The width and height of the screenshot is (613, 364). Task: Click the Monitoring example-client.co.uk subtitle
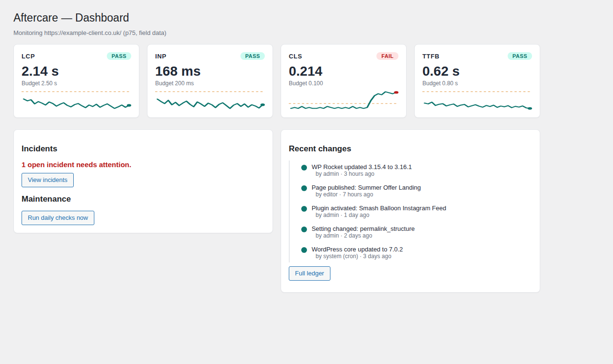pyautogui.click(x=90, y=33)
